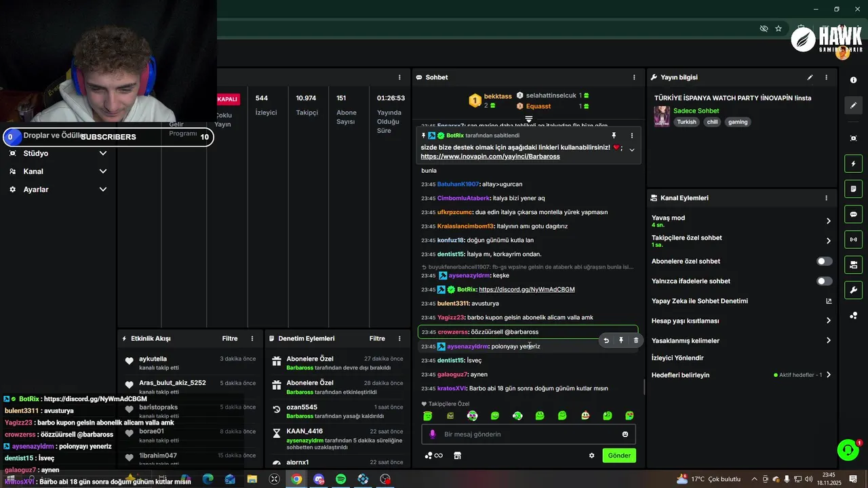Select the pencil edit tool in right sidebar
This screenshot has height=488, width=868.
pos(853,106)
